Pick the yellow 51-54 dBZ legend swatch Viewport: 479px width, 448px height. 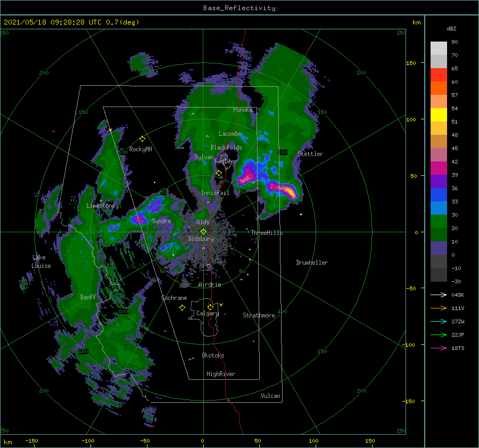pos(439,115)
